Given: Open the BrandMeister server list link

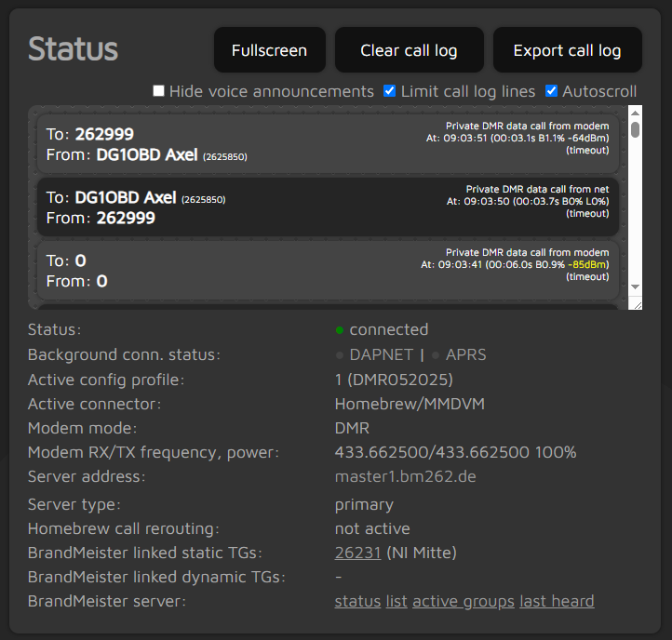Looking at the screenshot, I should coord(396,601).
